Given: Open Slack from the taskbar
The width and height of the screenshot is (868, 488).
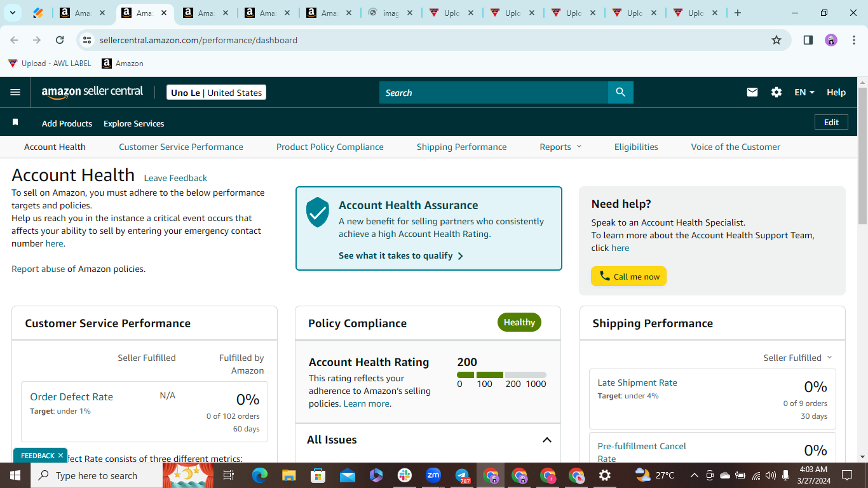Looking at the screenshot, I should (x=405, y=475).
